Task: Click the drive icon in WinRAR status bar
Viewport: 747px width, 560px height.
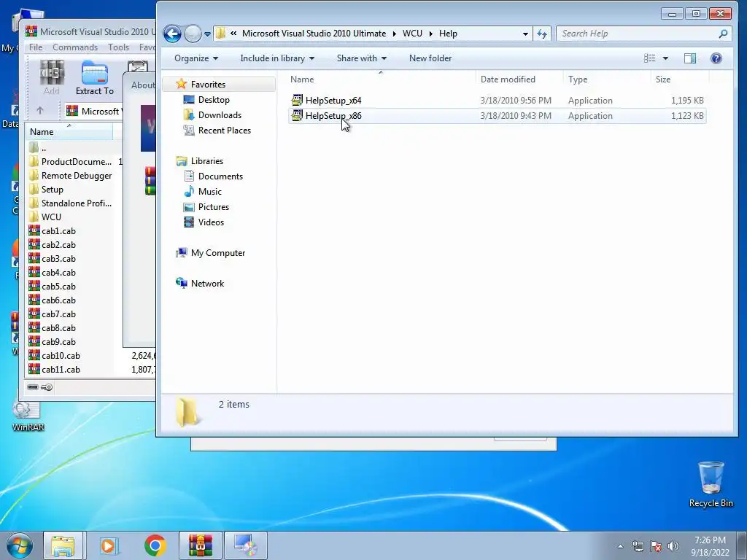Action: [x=33, y=387]
